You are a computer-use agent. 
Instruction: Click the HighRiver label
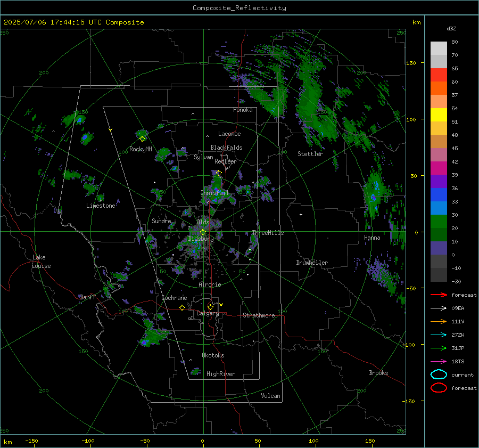coord(220,374)
